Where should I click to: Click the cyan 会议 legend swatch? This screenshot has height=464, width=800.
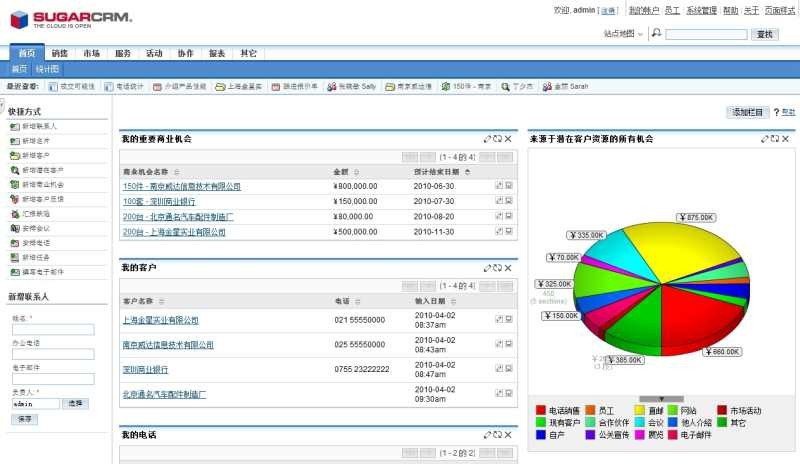point(640,422)
